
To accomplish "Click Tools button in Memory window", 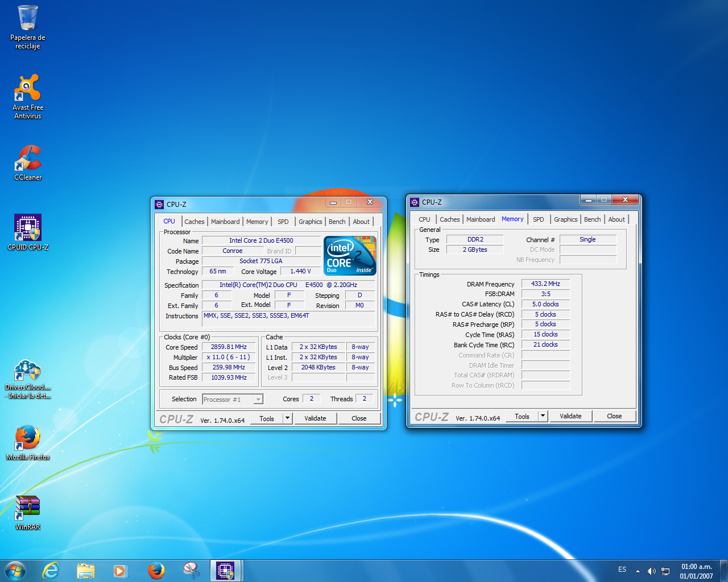I will pos(522,416).
